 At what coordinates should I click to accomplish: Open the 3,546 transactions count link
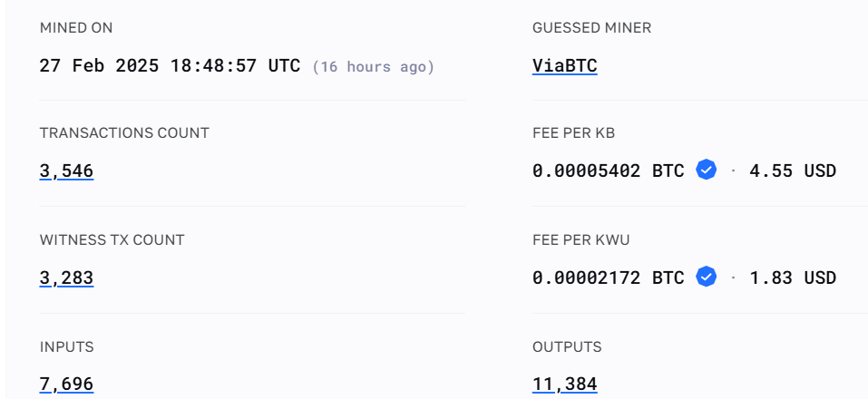tap(66, 170)
